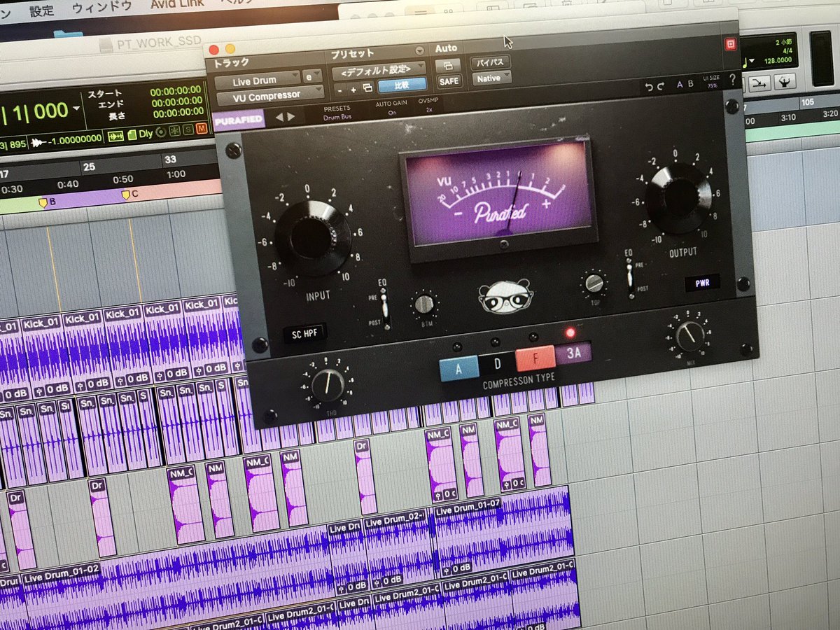
Task: Click the スタート timecode value
Action: pyautogui.click(x=176, y=90)
